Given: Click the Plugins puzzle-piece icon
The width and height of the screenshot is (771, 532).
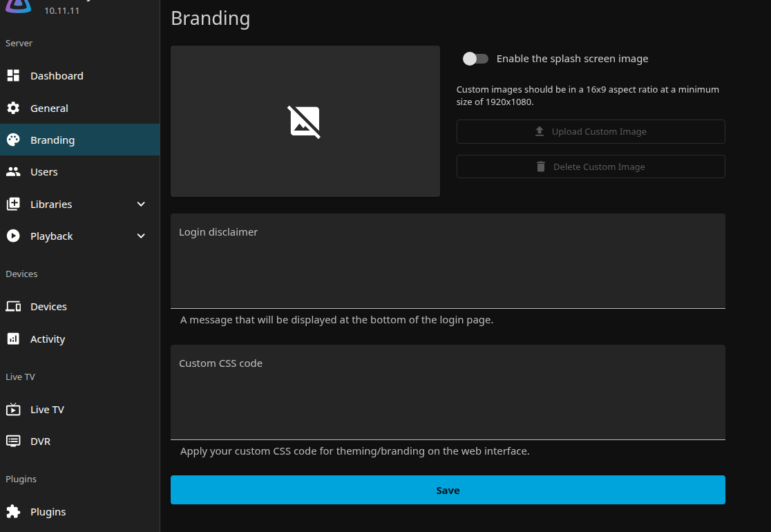Looking at the screenshot, I should tap(13, 511).
